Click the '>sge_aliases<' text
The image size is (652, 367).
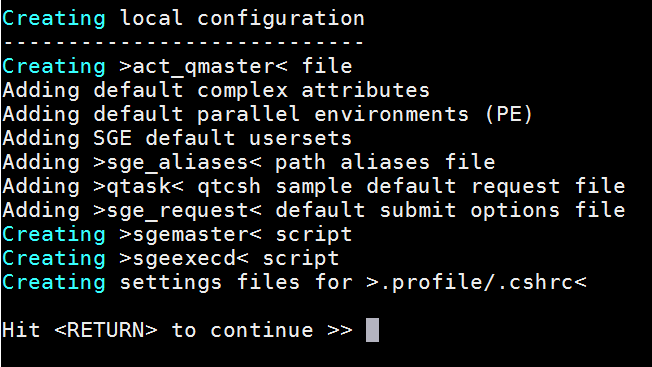tap(177, 163)
